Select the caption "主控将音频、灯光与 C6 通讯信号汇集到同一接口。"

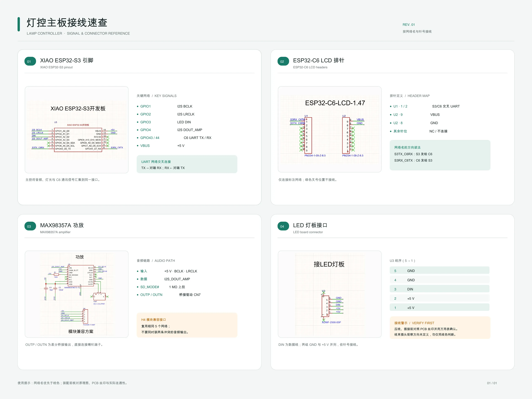pos(63,180)
